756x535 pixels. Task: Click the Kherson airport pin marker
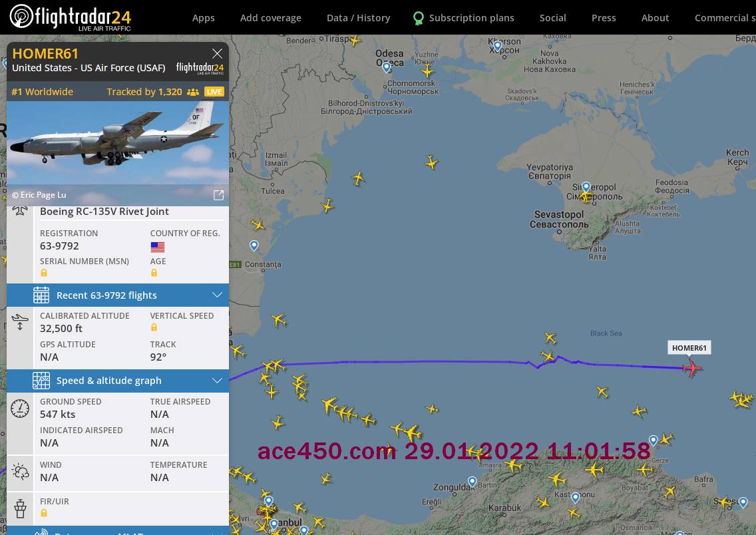coord(497,45)
